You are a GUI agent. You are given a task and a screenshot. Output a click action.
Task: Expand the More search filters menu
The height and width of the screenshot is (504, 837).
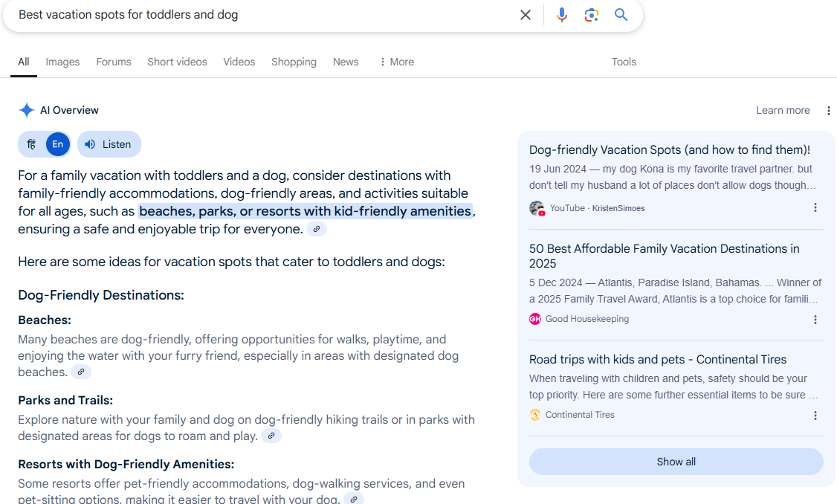[x=396, y=62]
